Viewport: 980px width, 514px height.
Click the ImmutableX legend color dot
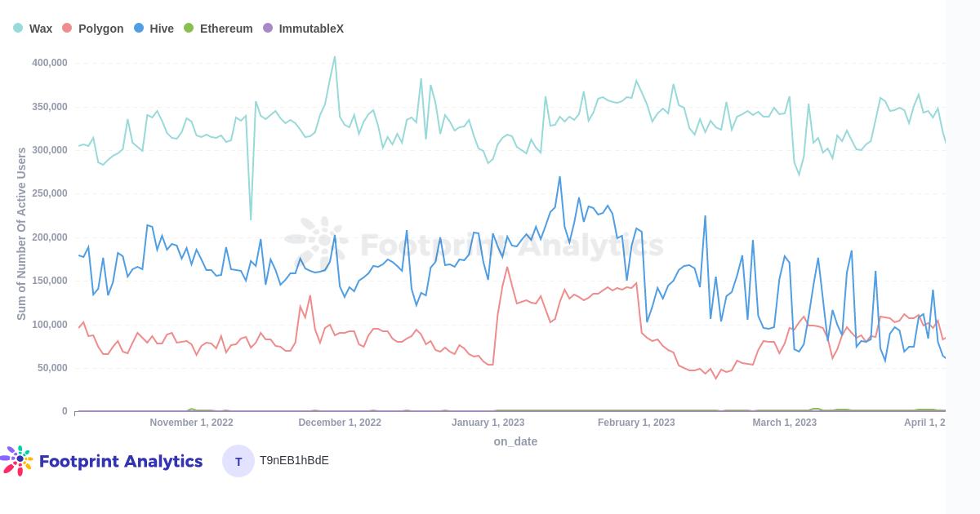pyautogui.click(x=268, y=29)
